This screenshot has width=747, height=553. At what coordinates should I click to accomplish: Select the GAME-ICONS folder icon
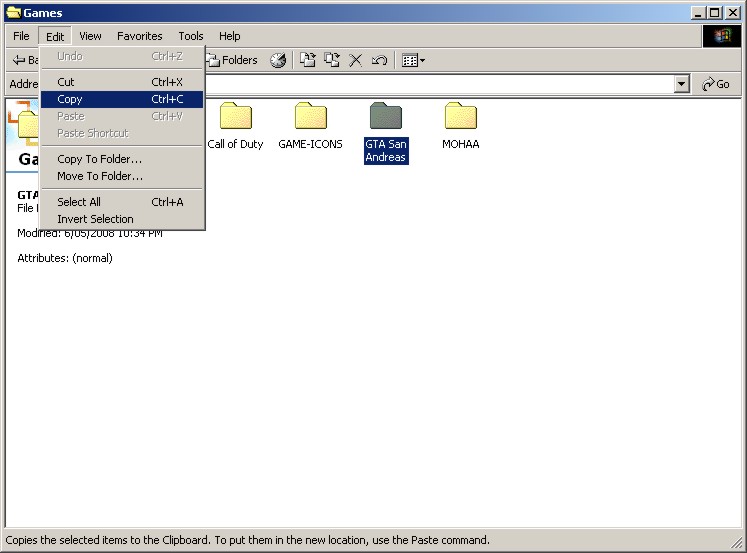[311, 116]
